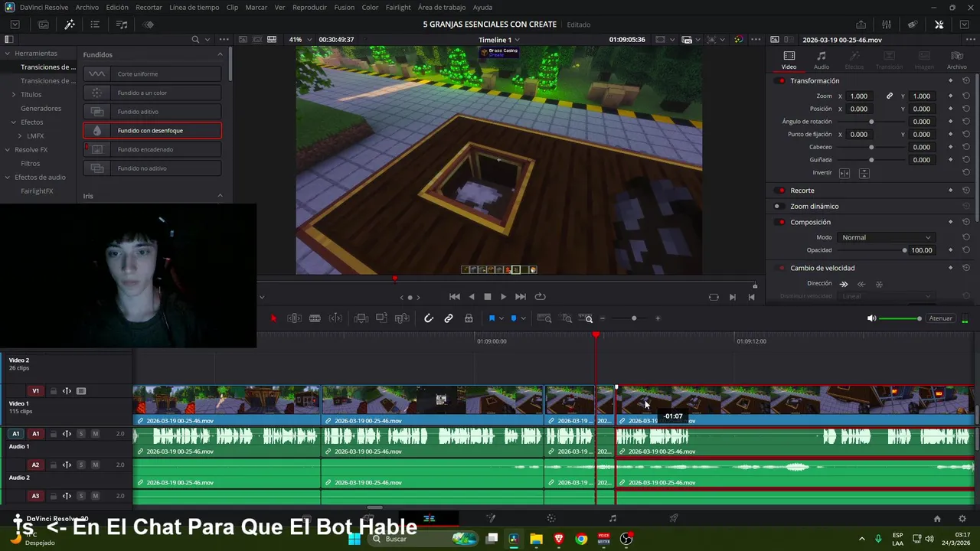Zoom timeline to full extent
980x551 pixels.
tap(544, 318)
